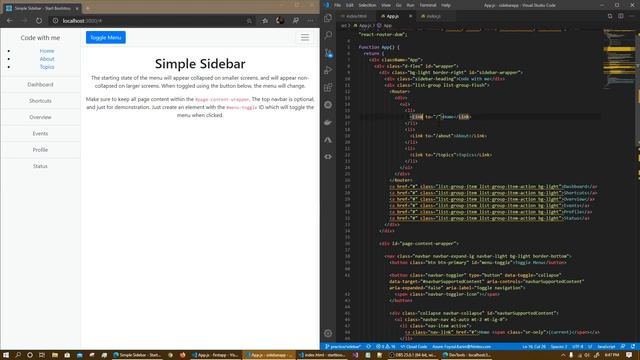The image size is (640, 360).
Task: Open the Explorer view in VS Code activity bar
Action: [328, 18]
